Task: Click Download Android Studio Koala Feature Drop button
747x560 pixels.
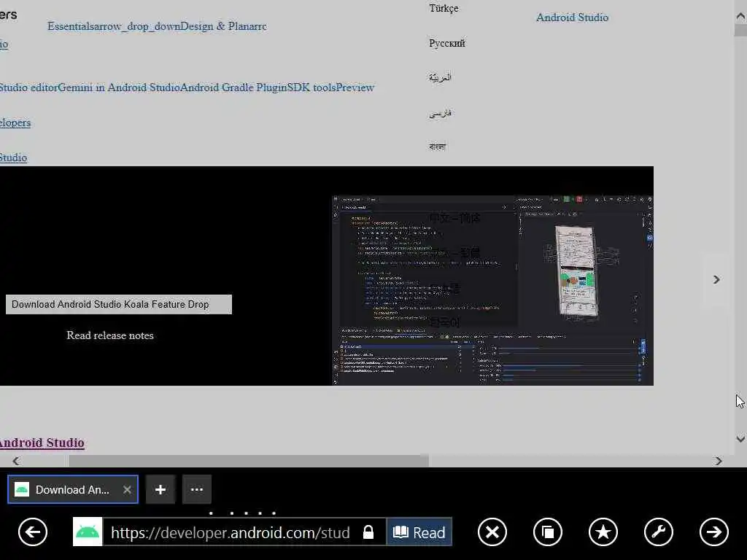Action: pos(119,304)
